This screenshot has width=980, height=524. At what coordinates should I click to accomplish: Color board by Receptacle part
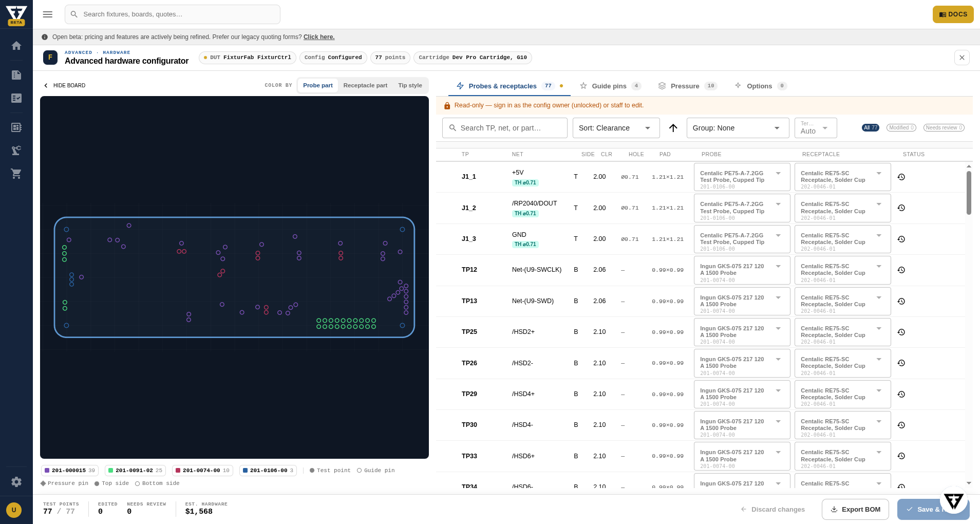365,86
